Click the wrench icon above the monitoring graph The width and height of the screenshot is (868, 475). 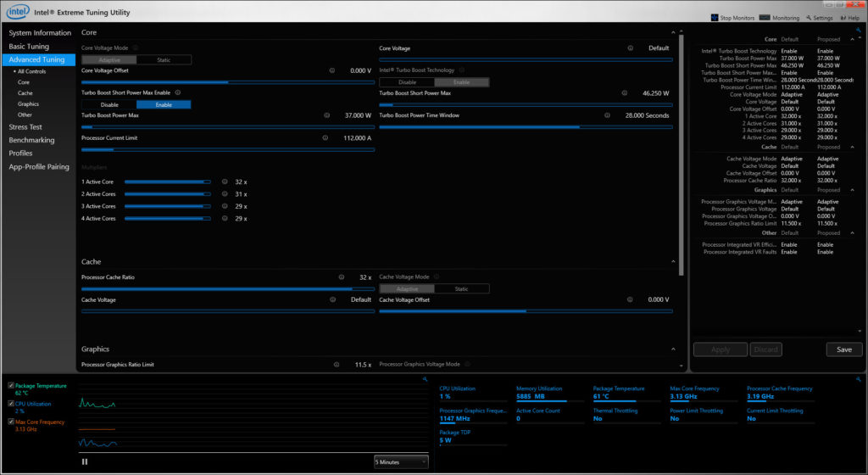[x=426, y=379]
